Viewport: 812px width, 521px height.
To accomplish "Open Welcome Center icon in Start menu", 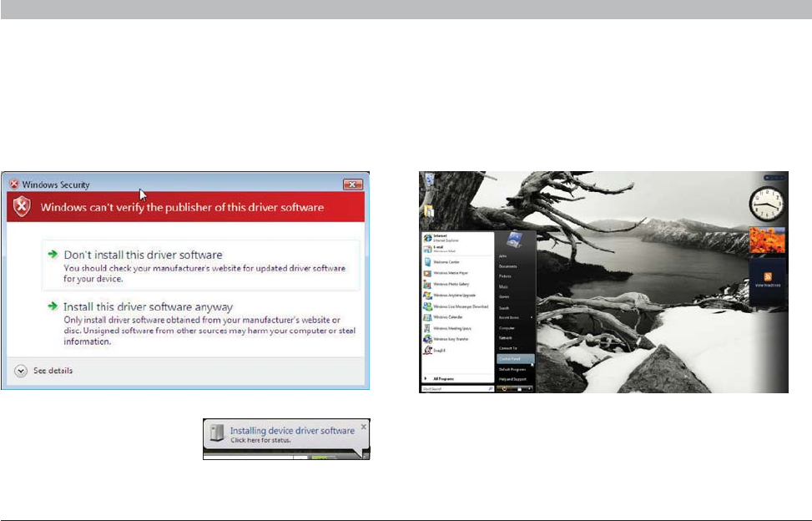I will [428, 262].
